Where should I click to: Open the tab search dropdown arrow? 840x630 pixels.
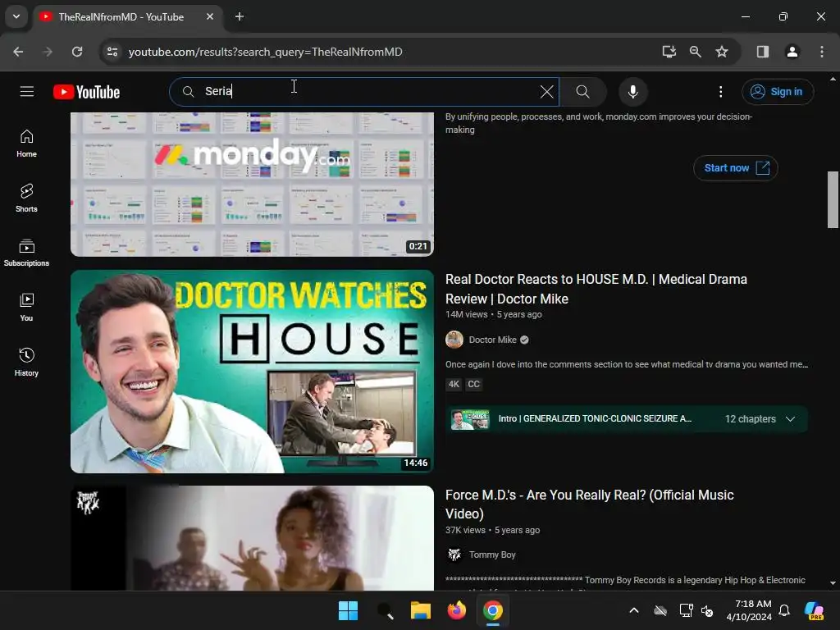[16, 16]
